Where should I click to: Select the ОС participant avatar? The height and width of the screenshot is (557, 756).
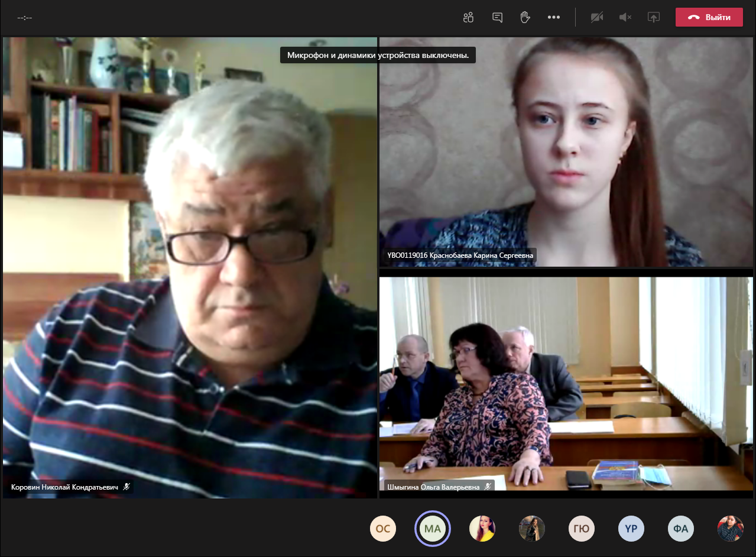click(383, 529)
